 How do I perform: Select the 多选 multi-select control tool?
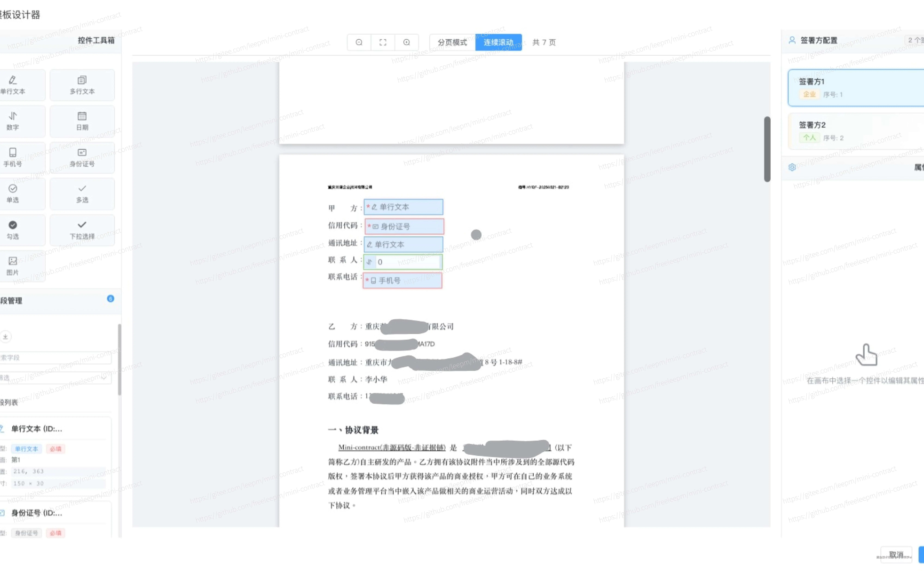click(82, 194)
